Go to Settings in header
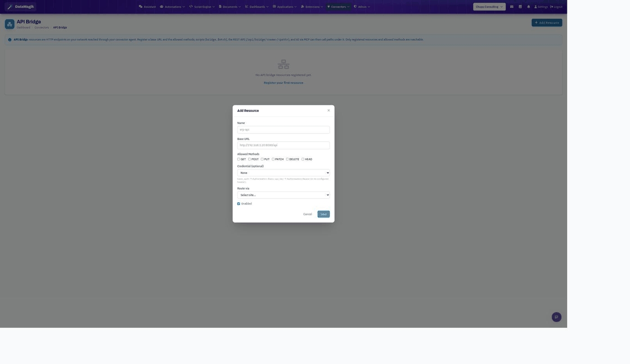The image size is (630, 364). coord(541,7)
